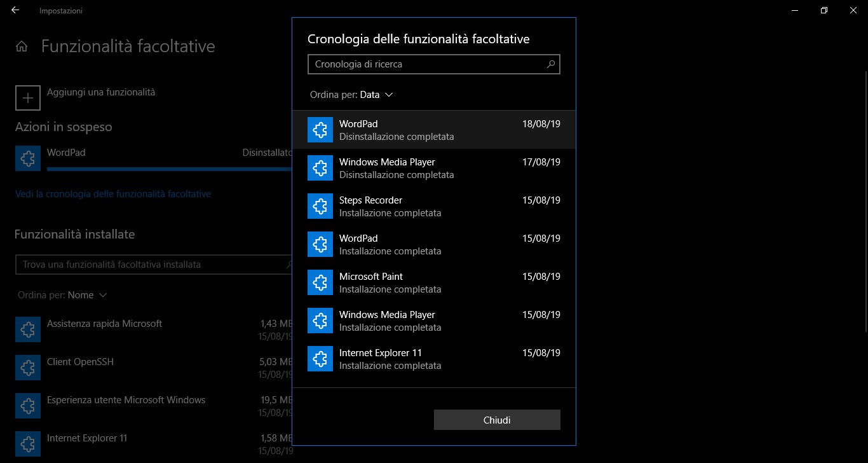Minimize the Impostazioni window
Screen dimensions: 868x463
click(795, 10)
